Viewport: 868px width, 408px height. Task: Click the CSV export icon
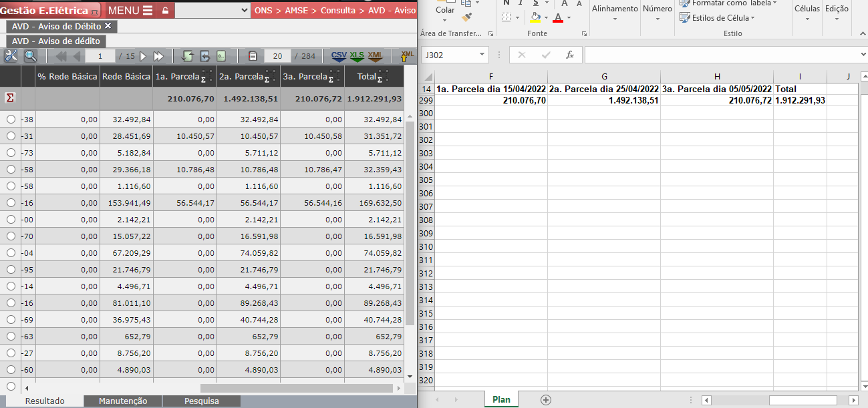(x=339, y=56)
